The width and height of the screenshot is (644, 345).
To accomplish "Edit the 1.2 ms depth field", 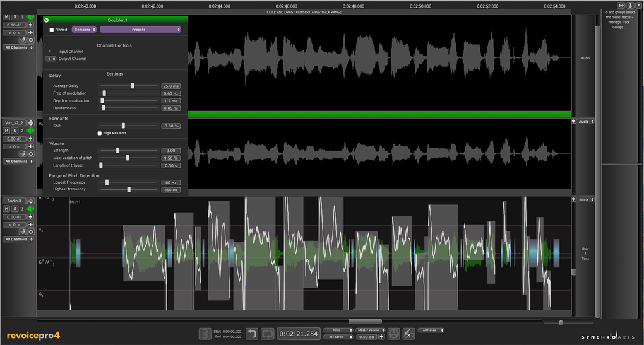I will coord(171,101).
